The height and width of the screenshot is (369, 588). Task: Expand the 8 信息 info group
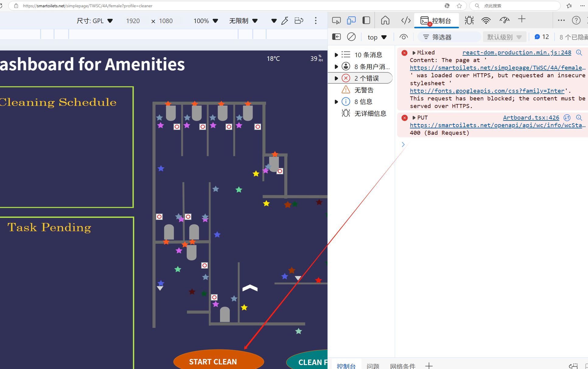click(336, 102)
